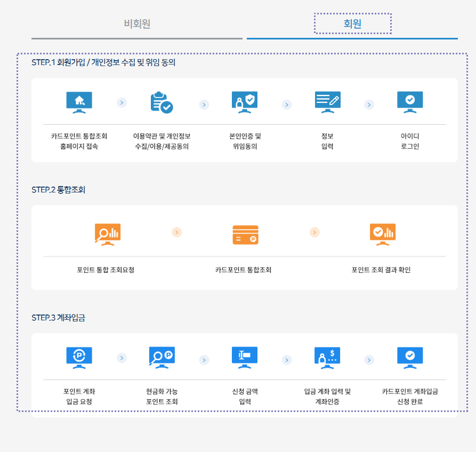Click the text 입금 계좌 입력 및 계좌인증
Viewport: 476px width, 452px height.
click(x=328, y=397)
